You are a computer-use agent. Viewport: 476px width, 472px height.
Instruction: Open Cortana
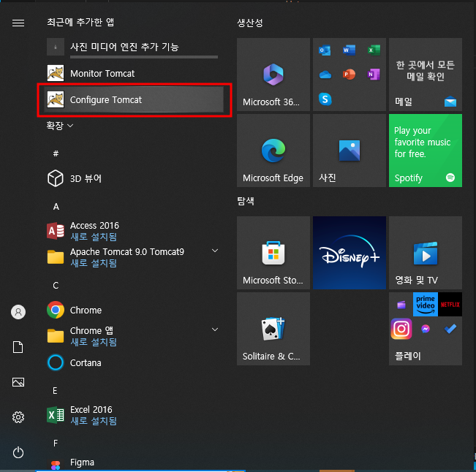pyautogui.click(x=134, y=362)
